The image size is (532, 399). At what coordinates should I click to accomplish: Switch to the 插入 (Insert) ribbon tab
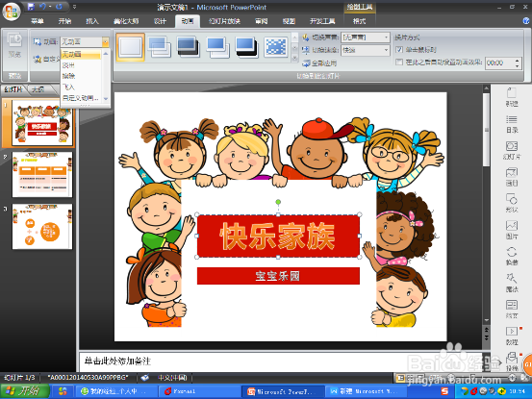92,21
